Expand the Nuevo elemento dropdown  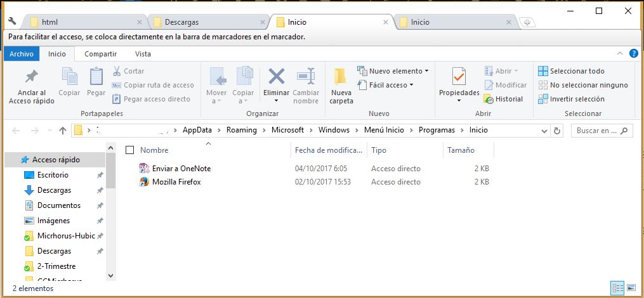click(x=426, y=71)
